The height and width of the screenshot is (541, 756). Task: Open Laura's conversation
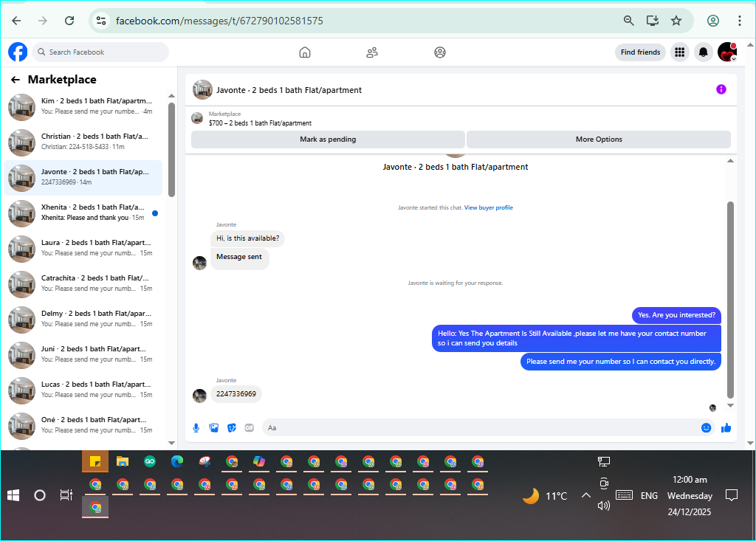[83, 249]
